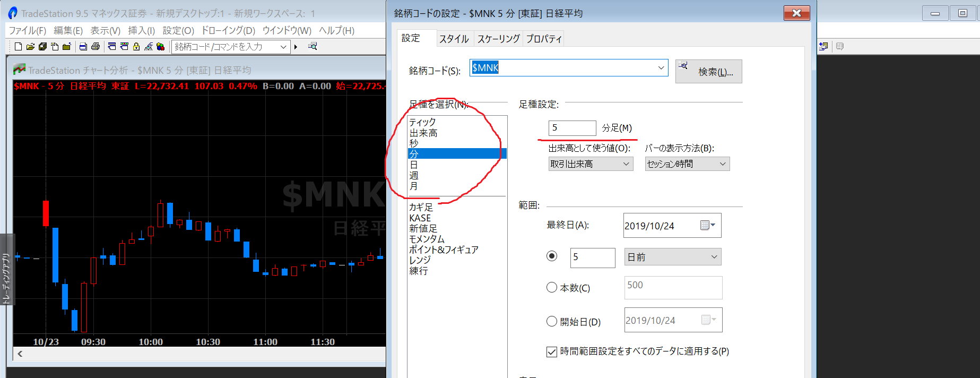980x378 pixels.
Task: Open the ファイル(F) menu
Action: (28, 31)
